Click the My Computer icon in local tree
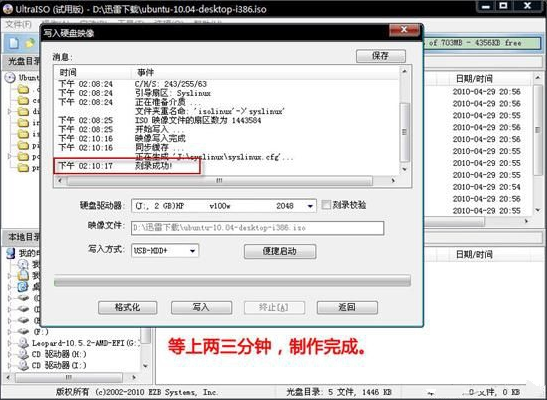Screen dimensions: 547x400 click(x=11, y=253)
